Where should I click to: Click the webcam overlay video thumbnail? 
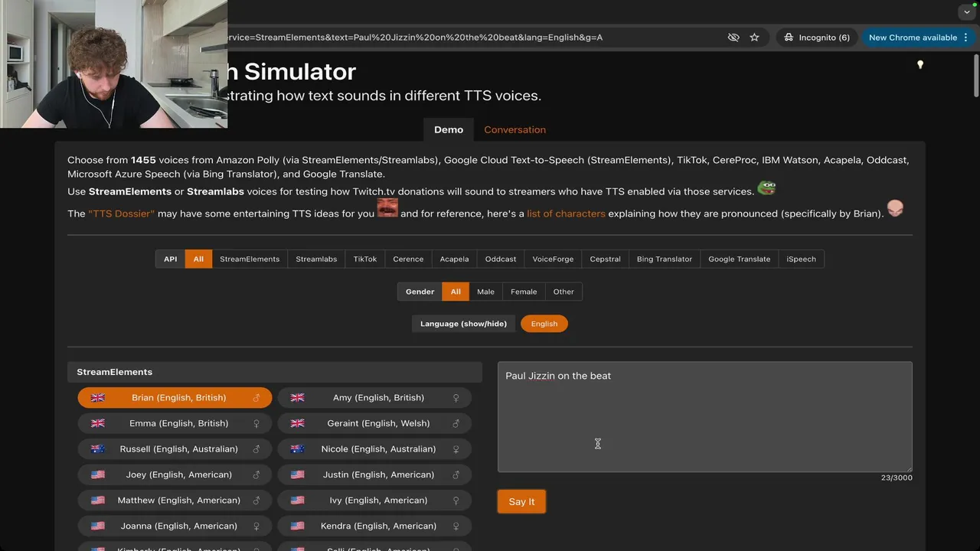113,64
